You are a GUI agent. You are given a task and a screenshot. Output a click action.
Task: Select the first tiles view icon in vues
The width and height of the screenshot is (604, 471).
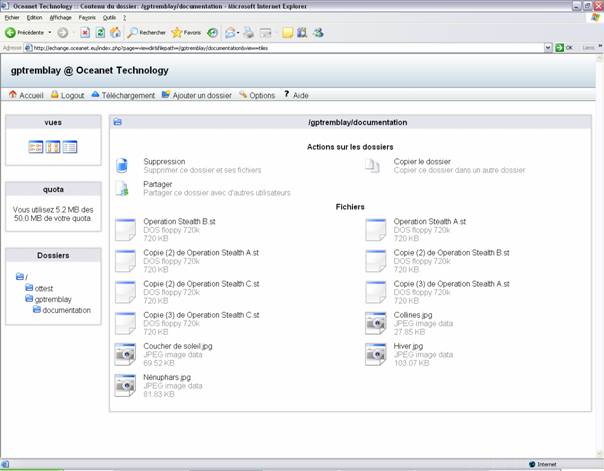point(35,147)
